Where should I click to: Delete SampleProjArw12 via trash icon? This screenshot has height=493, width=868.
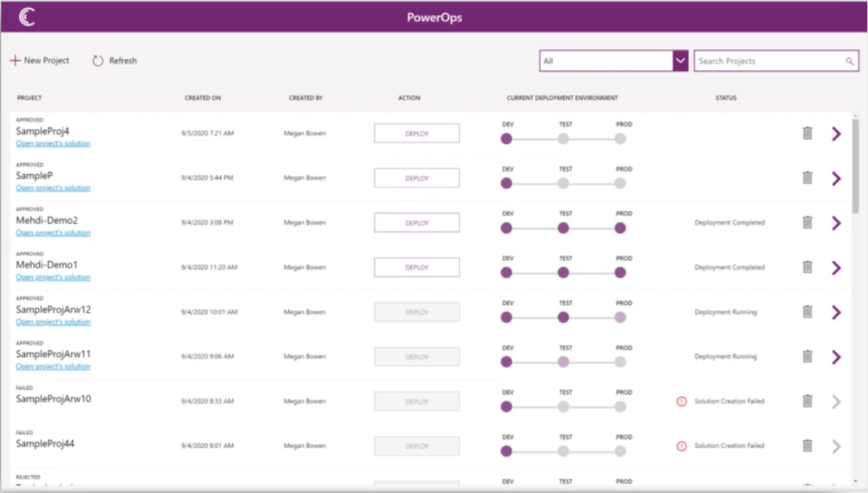tap(808, 312)
